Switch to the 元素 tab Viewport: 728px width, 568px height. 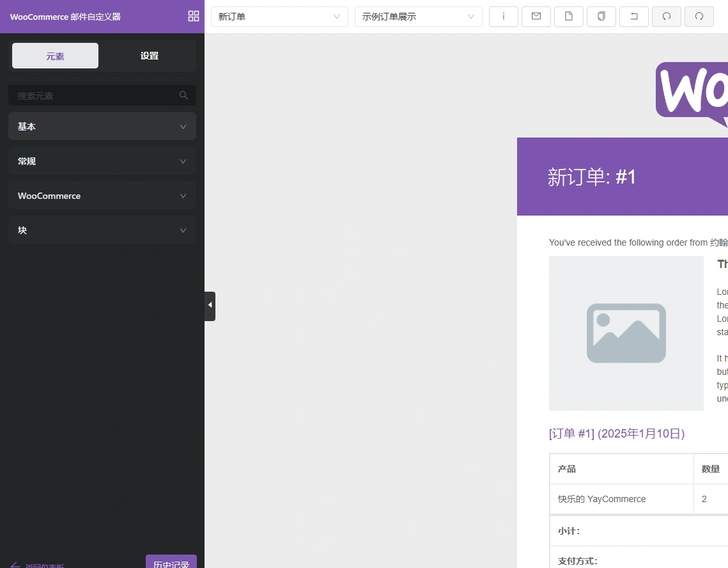[55, 56]
